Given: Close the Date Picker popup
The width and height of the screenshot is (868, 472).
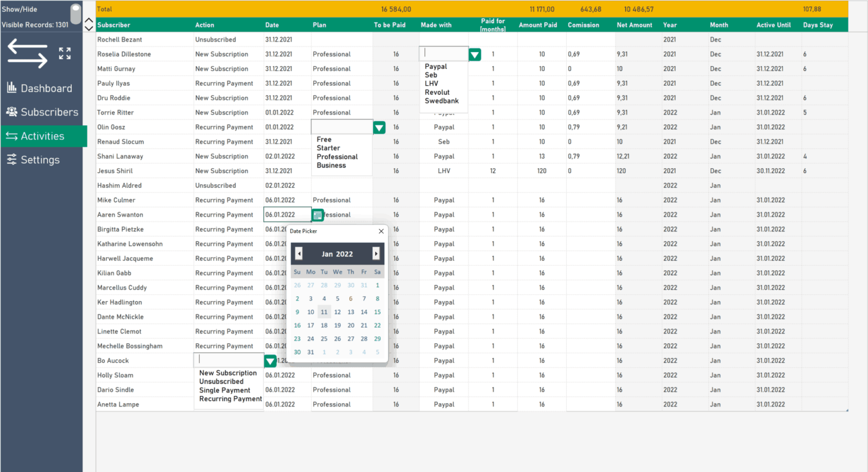Looking at the screenshot, I should (381, 231).
